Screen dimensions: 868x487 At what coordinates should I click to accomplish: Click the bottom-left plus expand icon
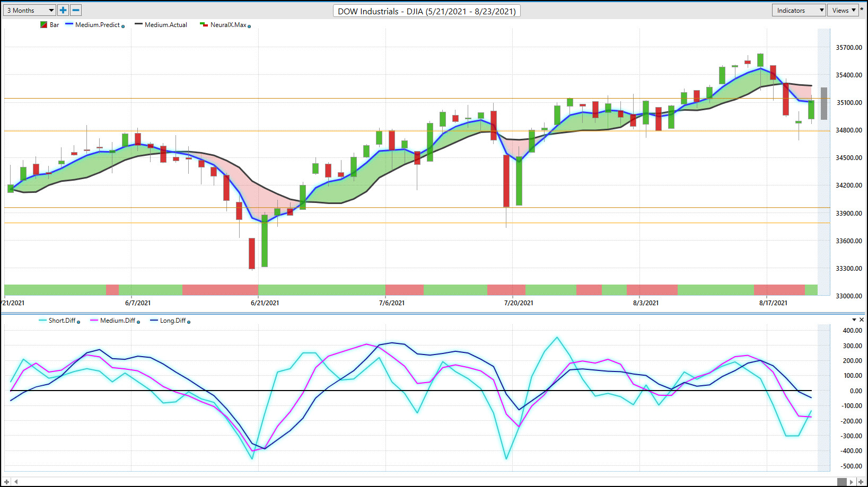(x=7, y=482)
